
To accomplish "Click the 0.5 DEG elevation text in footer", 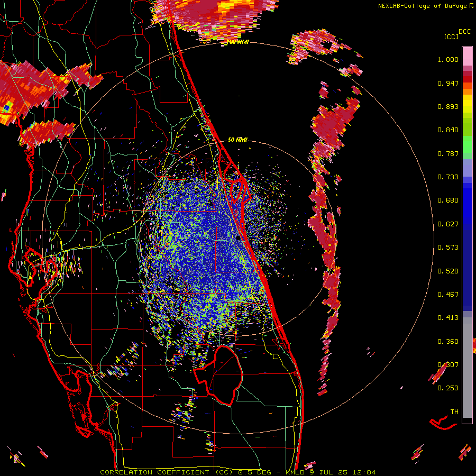I will (x=254, y=472).
